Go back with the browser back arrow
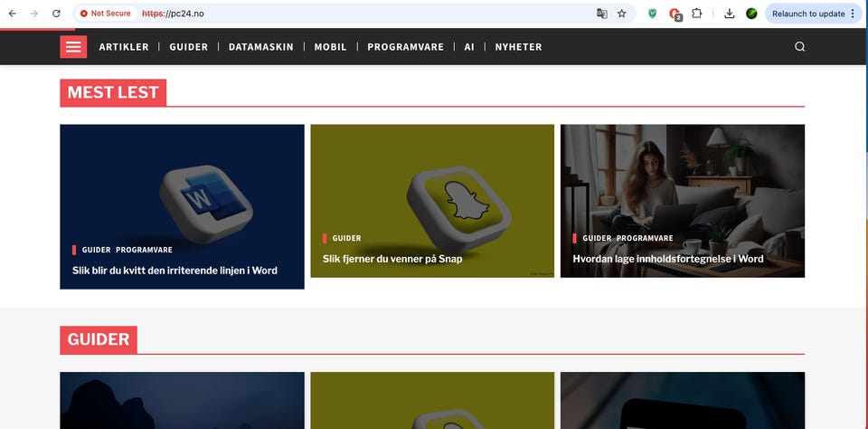 12,14
